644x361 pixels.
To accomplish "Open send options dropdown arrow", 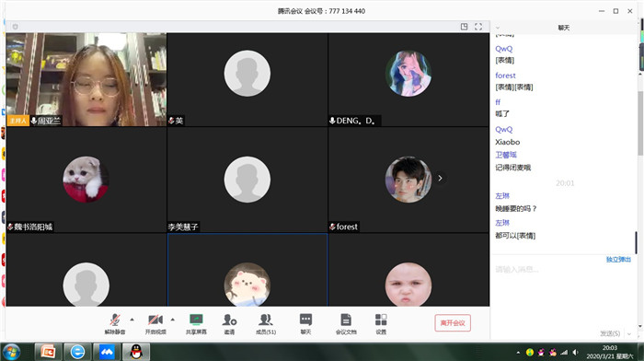I will point(629,333).
